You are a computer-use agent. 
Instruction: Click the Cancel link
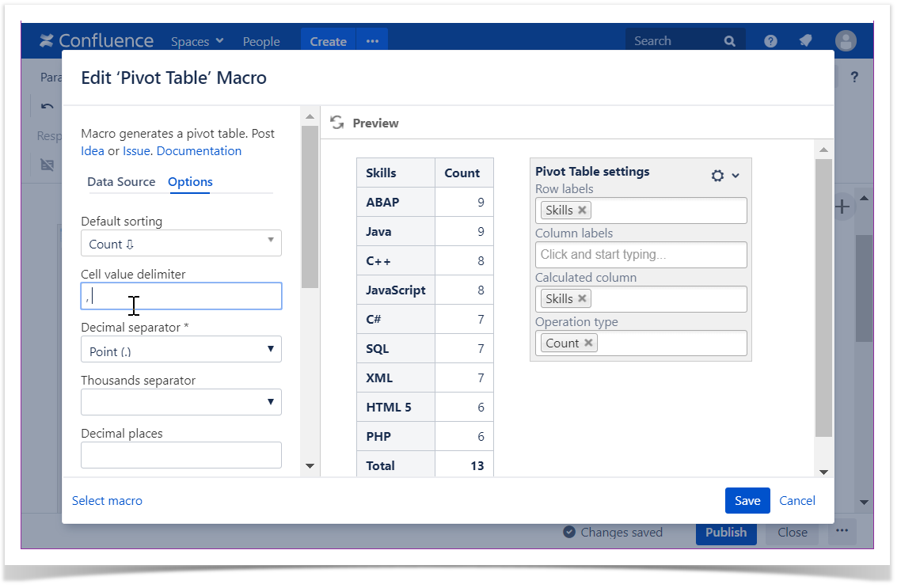point(797,500)
